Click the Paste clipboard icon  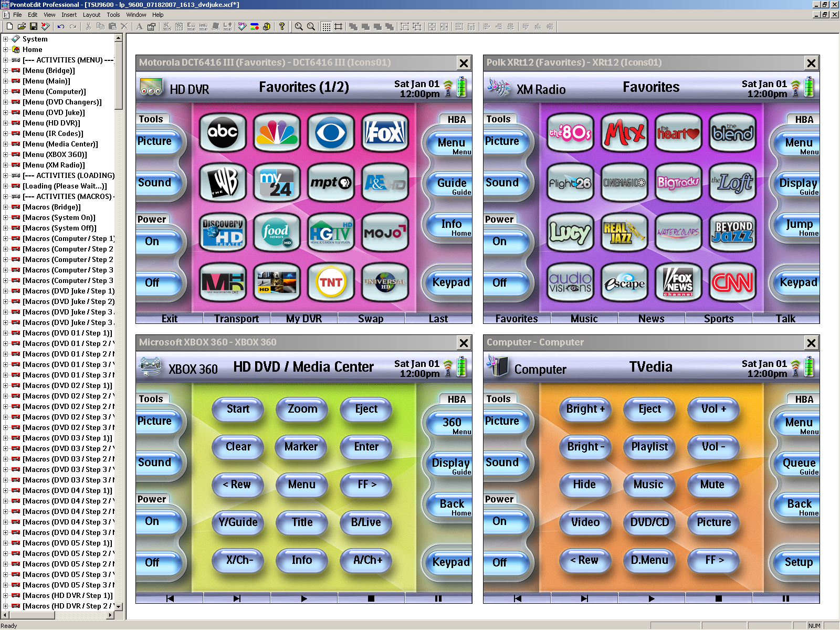[x=112, y=26]
